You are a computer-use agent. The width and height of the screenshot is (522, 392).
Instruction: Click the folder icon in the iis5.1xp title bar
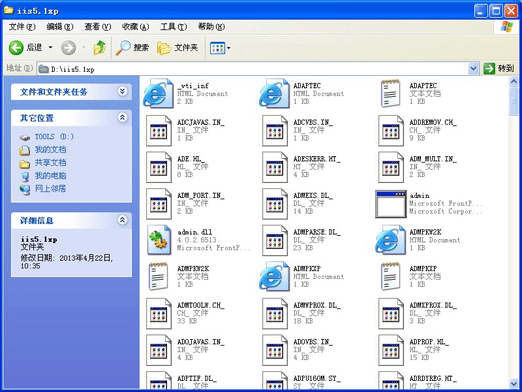(x=9, y=10)
